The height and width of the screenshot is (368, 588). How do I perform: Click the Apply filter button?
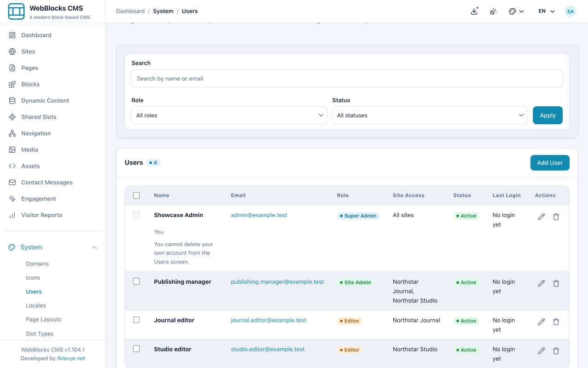(x=548, y=115)
